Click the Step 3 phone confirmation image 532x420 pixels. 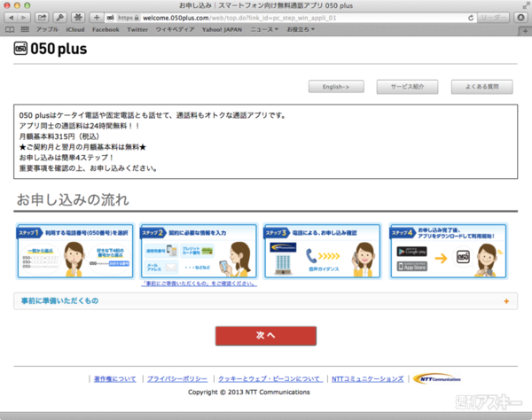coord(323,251)
